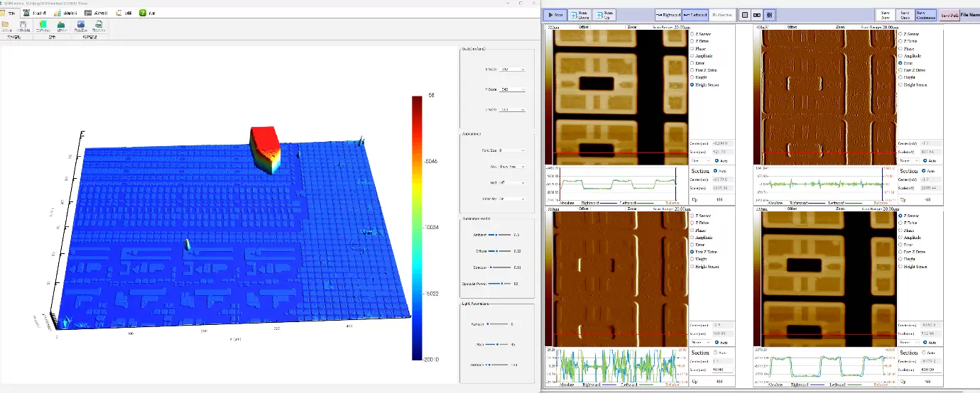Image resolution: width=980 pixels, height=393 pixels.
Task: Open the X Scale dropdown
Action: [513, 70]
